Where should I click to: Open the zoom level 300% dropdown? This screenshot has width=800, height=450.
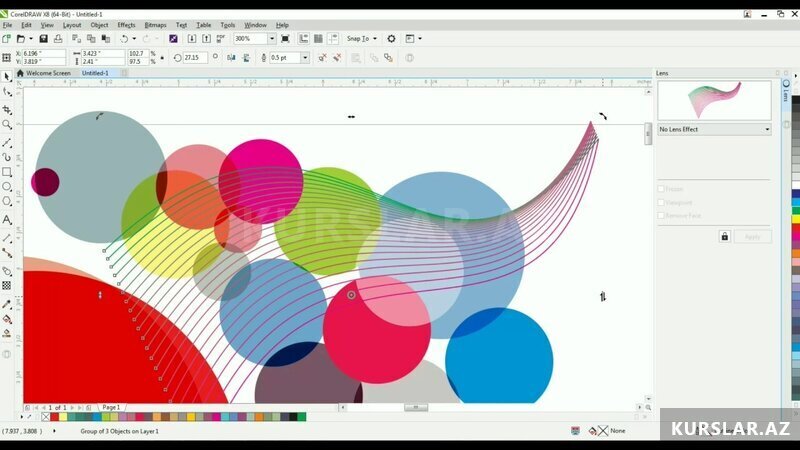pyautogui.click(x=271, y=39)
